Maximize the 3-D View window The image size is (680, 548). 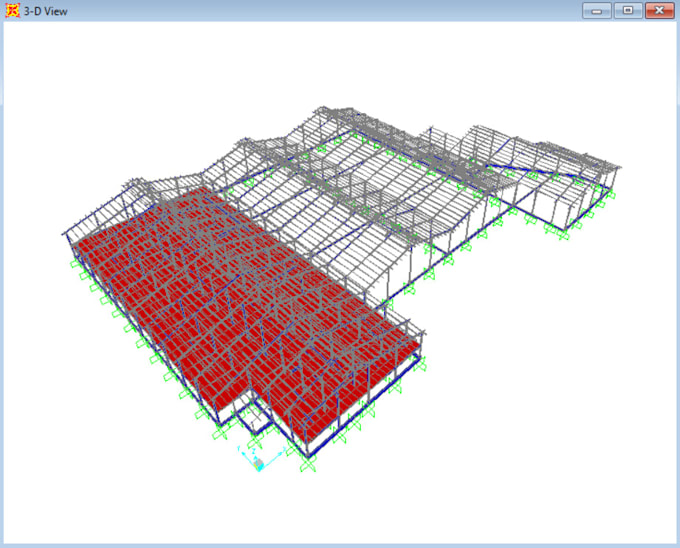(x=628, y=11)
